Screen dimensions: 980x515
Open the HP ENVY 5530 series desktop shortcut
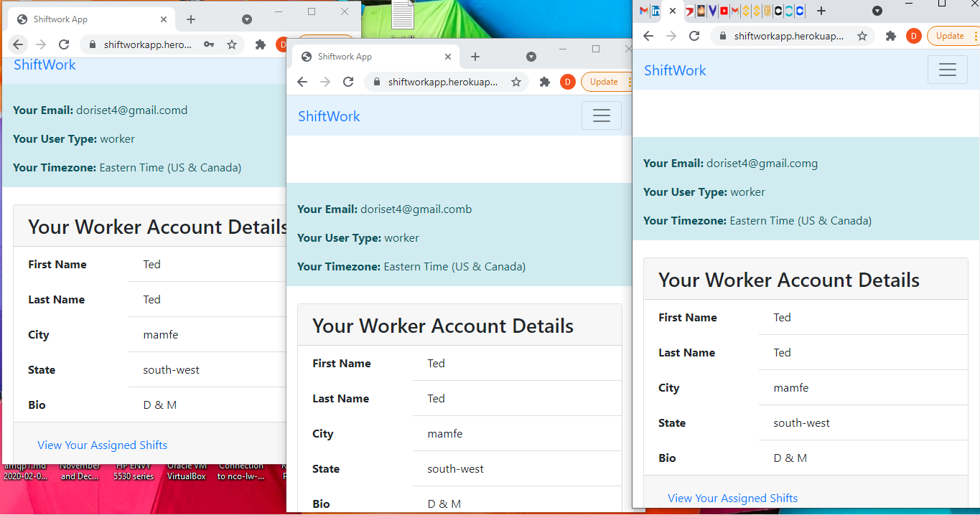point(133,472)
